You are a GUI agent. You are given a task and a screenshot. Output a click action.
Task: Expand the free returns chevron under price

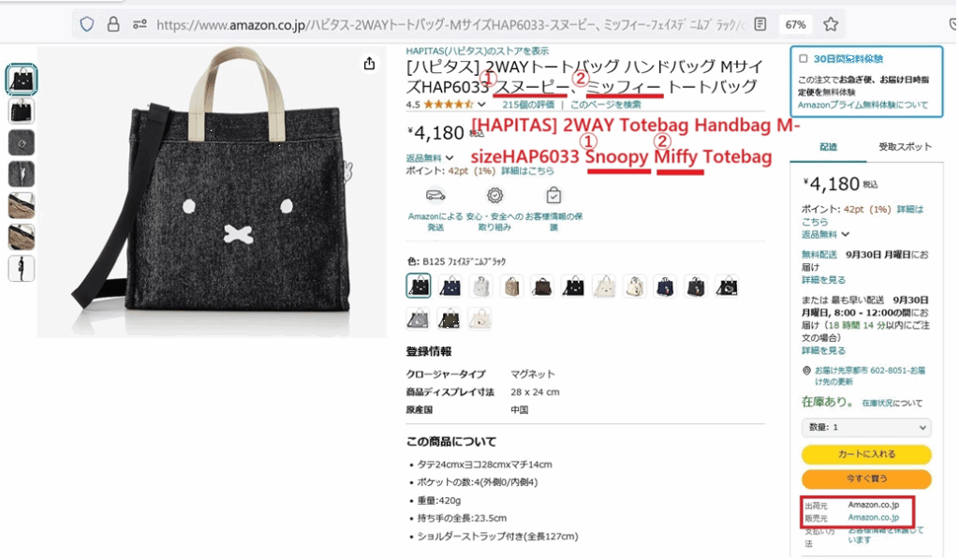(450, 157)
